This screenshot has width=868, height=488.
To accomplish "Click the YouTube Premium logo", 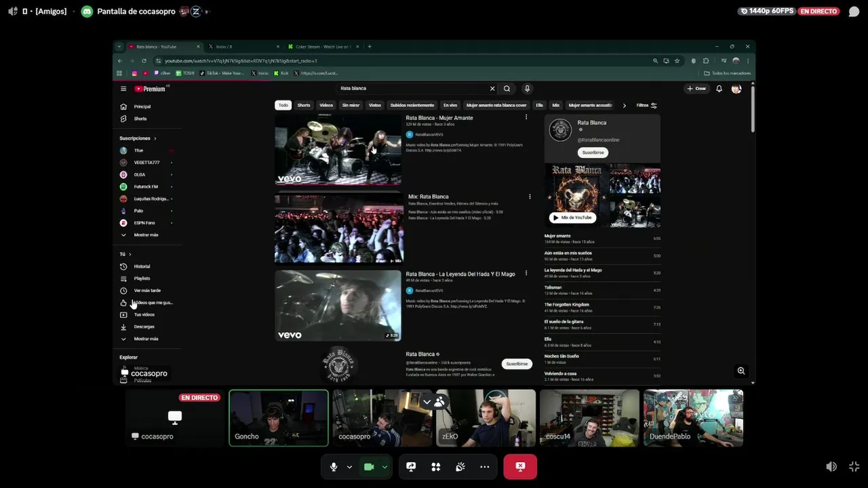I will (151, 89).
